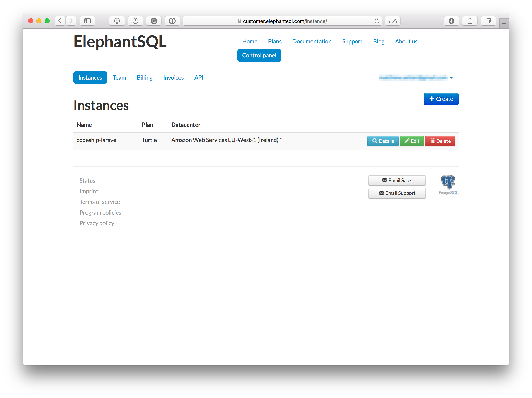Click the Grammarly extension icon
The image size is (532, 398).
click(154, 21)
